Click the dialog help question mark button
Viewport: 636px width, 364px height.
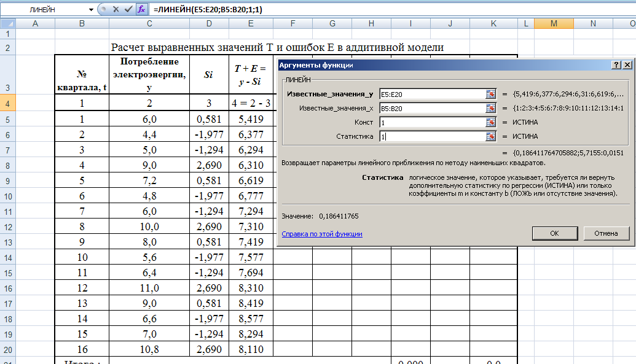[616, 65]
